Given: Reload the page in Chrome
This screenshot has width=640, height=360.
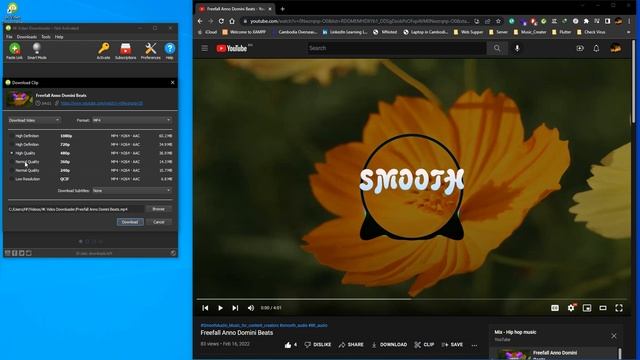Looking at the screenshot, I should coord(221,21).
